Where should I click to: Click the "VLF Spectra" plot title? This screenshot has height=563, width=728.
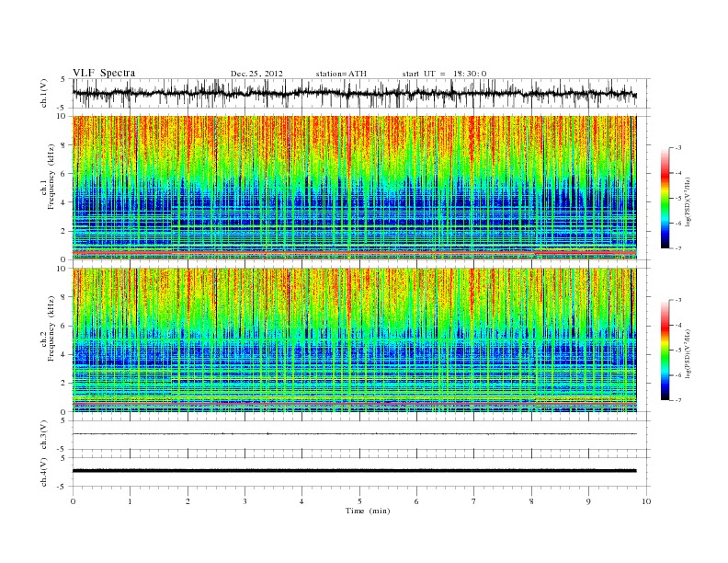pos(104,73)
